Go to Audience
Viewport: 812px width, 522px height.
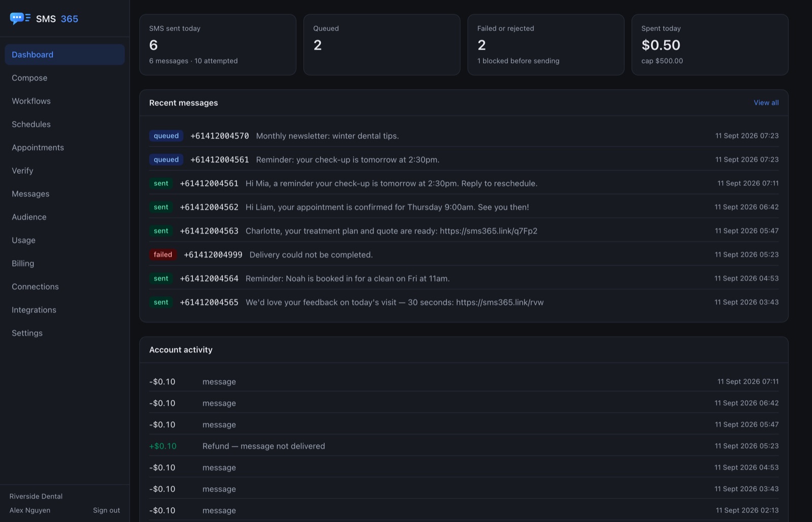[64, 217]
